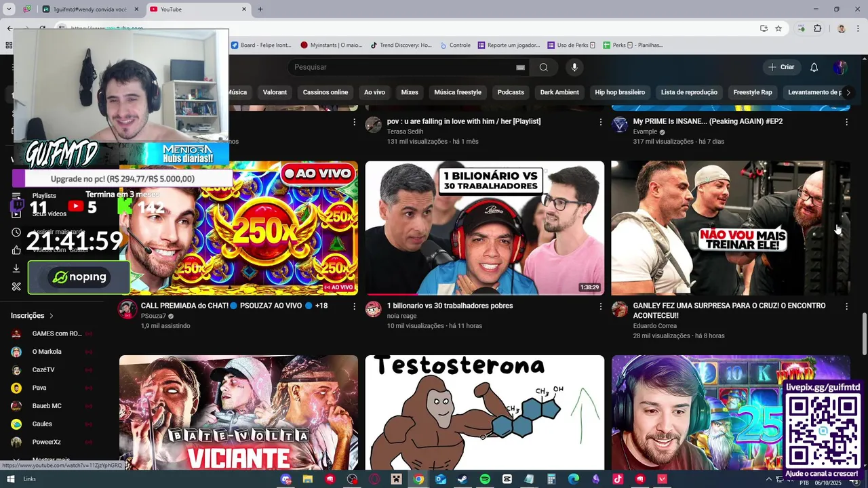
Task: Open the Chrome three-dot menu
Action: click(x=857, y=28)
